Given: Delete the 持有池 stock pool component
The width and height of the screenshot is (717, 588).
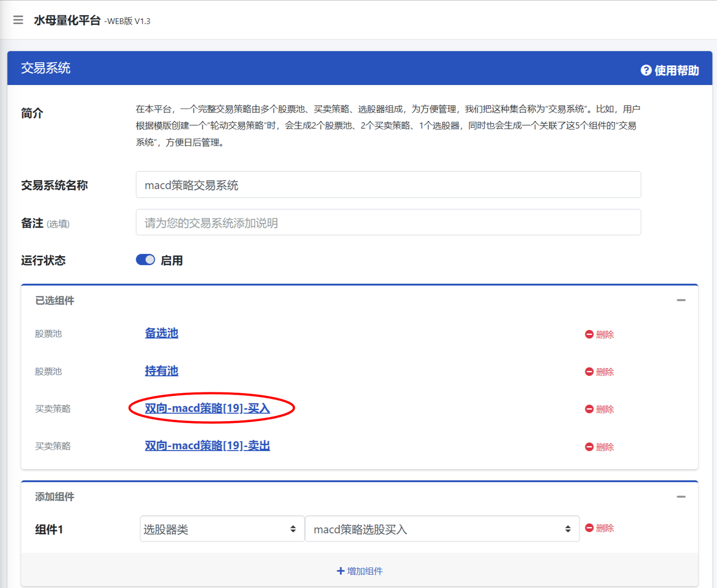Looking at the screenshot, I should (599, 371).
